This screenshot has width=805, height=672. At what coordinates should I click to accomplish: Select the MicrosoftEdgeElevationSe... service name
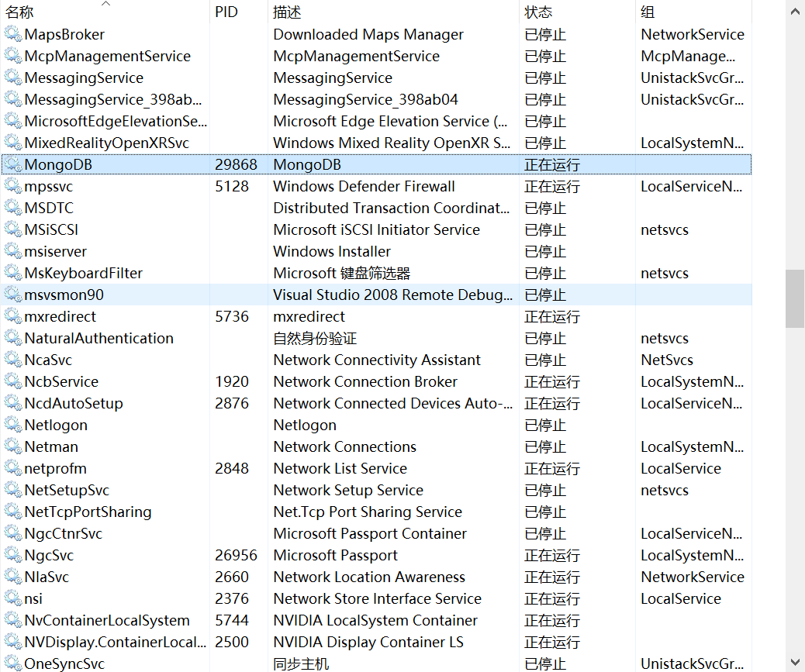(x=116, y=121)
